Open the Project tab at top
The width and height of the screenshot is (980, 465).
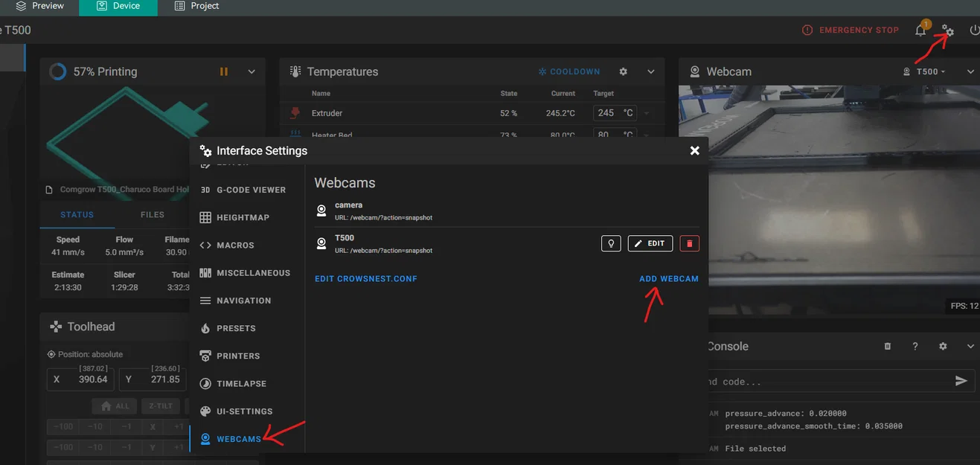pos(196,6)
